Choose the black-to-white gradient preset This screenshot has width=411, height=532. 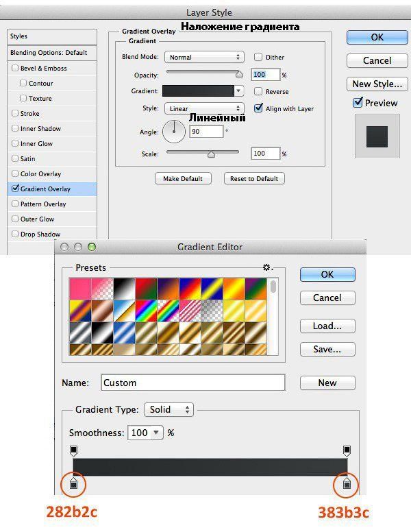tap(124, 289)
